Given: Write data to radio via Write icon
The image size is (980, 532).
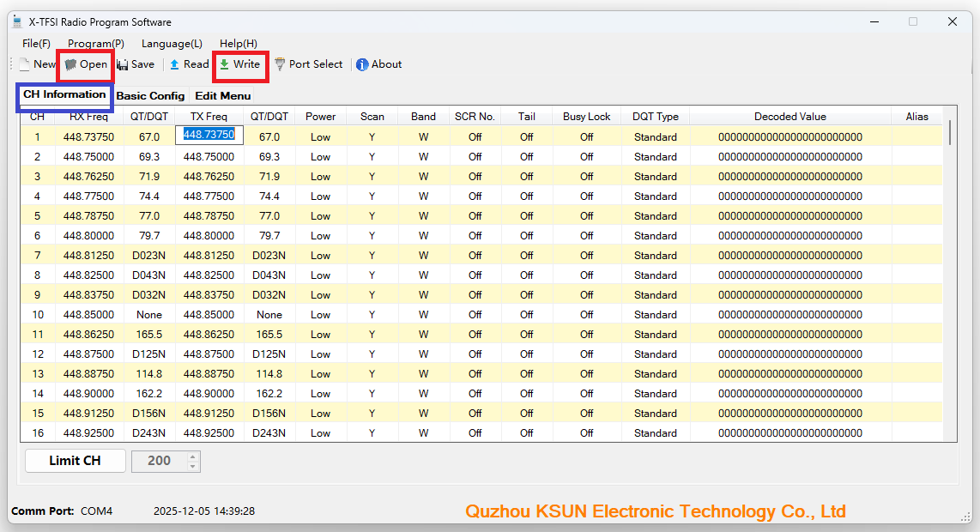Looking at the screenshot, I should pyautogui.click(x=224, y=64).
